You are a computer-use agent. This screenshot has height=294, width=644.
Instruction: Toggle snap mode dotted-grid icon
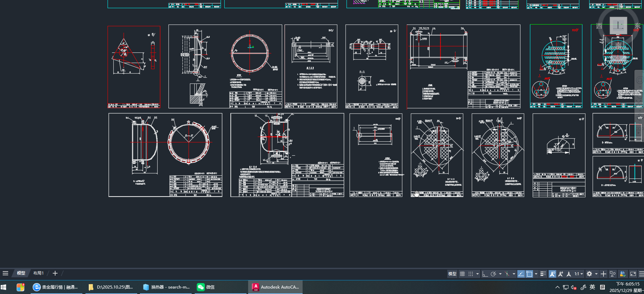[x=471, y=274]
